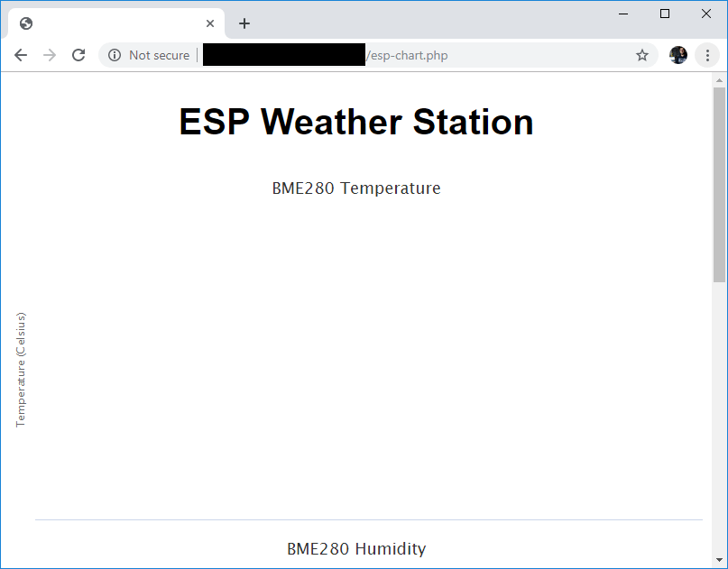Click the BME280 Temperature chart title
The width and height of the screenshot is (728, 569).
355,188
